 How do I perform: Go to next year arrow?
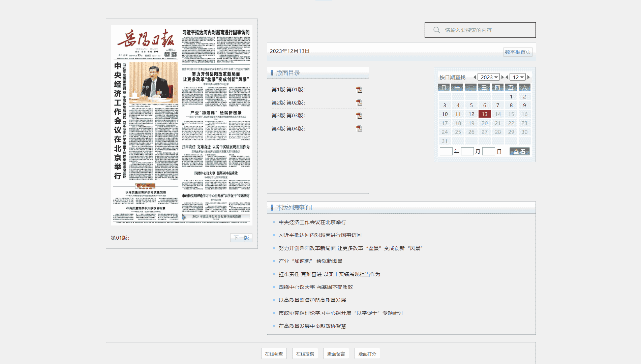pyautogui.click(x=502, y=77)
